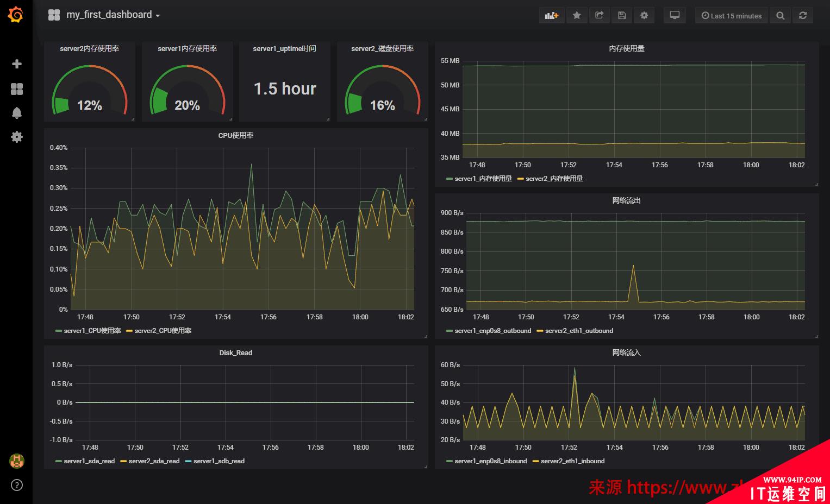This screenshot has width=830, height=504.
Task: Star this dashboard as favorite
Action: pos(577,16)
